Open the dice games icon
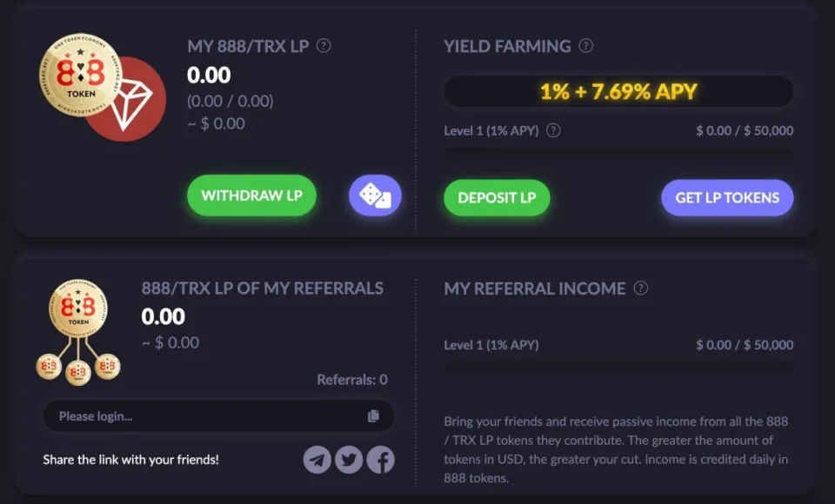Image resolution: width=835 pixels, height=504 pixels. tap(374, 196)
